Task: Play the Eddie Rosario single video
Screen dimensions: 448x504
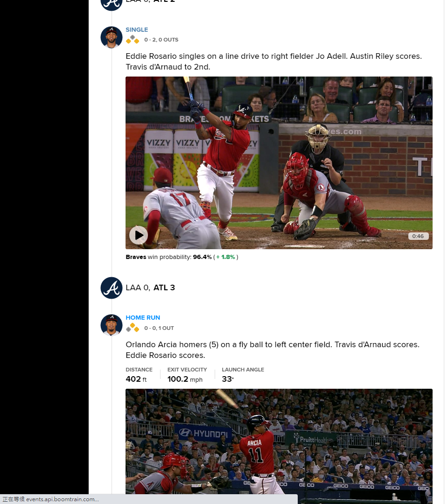Action: pos(139,235)
